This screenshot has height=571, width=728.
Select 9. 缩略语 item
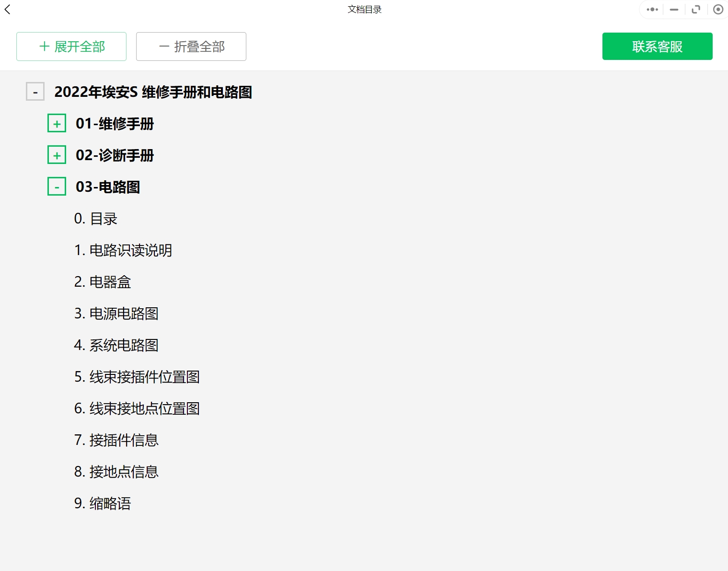point(103,503)
